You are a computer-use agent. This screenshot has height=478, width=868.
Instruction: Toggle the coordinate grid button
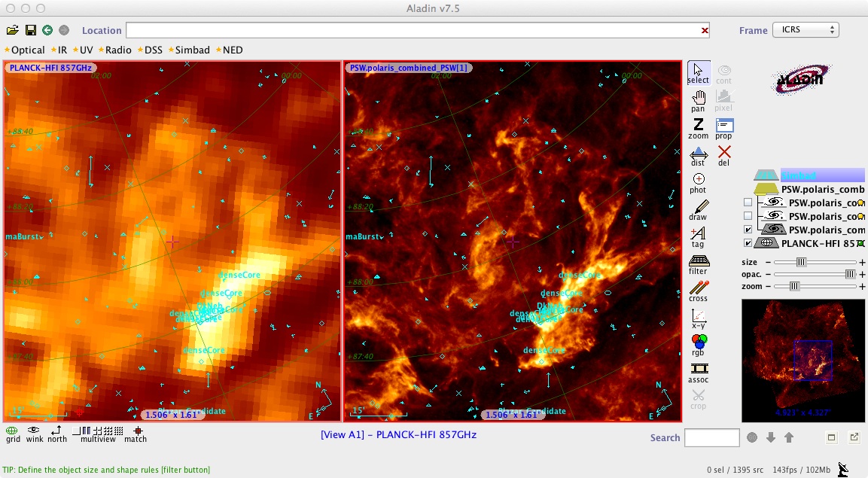(x=13, y=433)
